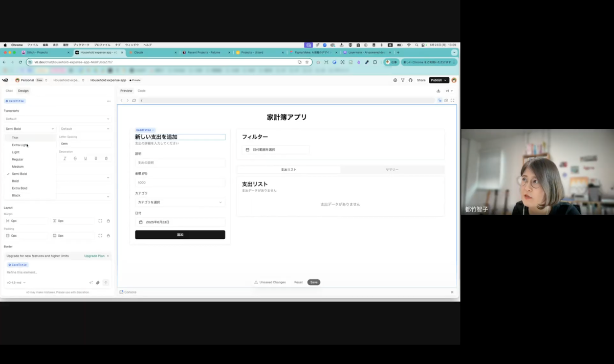The image size is (614, 364).
Task: Switch to the Chat tab
Action: coord(9,91)
